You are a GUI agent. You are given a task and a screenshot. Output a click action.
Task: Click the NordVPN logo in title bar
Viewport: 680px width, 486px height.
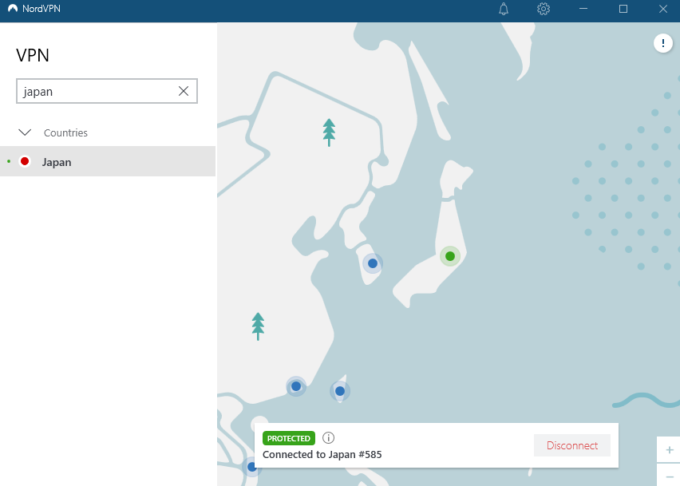coord(13,9)
